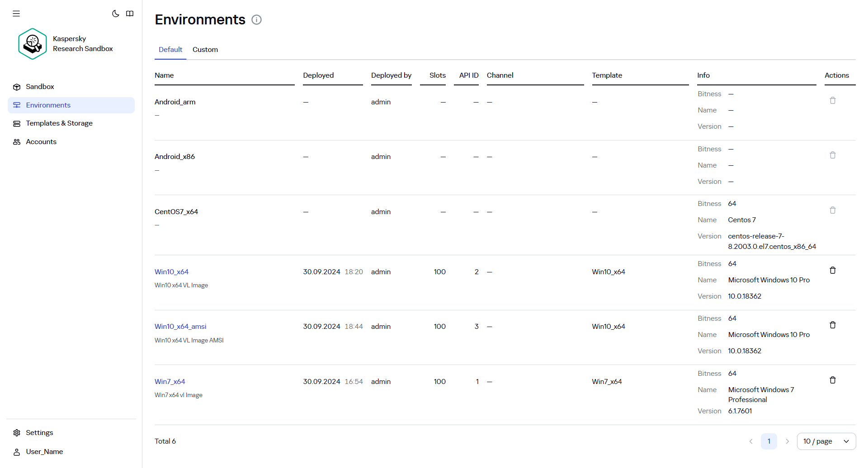
Task: Open the Accounts page
Action: (x=41, y=142)
